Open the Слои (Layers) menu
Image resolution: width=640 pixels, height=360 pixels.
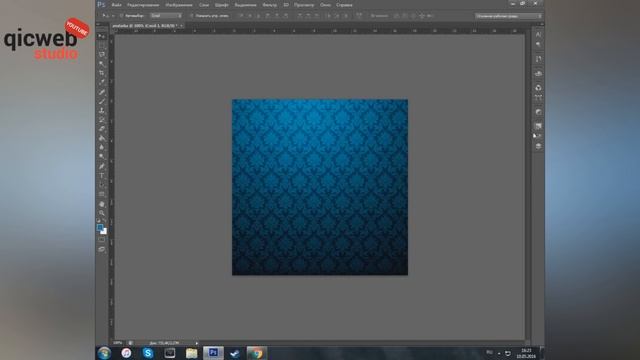point(204,5)
